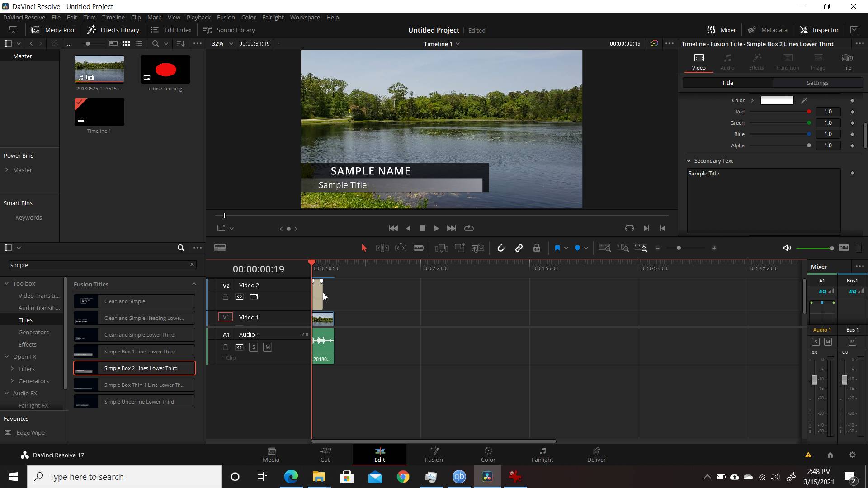Open the Fairlight menu in menu bar
This screenshot has width=868, height=488.
click(273, 17)
